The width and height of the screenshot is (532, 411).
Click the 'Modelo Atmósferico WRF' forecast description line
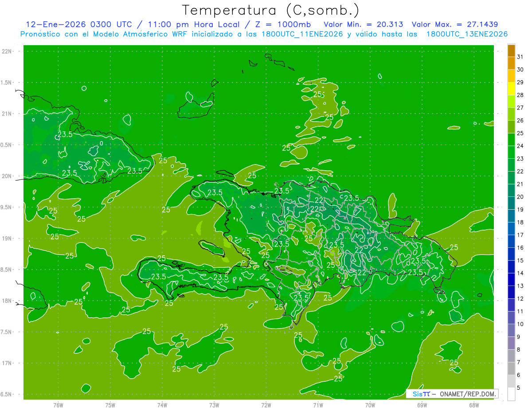tap(264, 34)
